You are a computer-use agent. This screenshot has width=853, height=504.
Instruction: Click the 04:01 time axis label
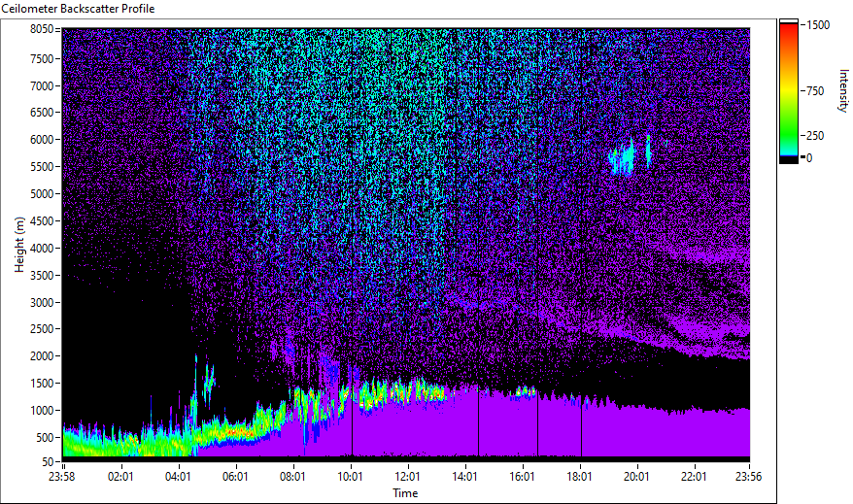tap(178, 477)
